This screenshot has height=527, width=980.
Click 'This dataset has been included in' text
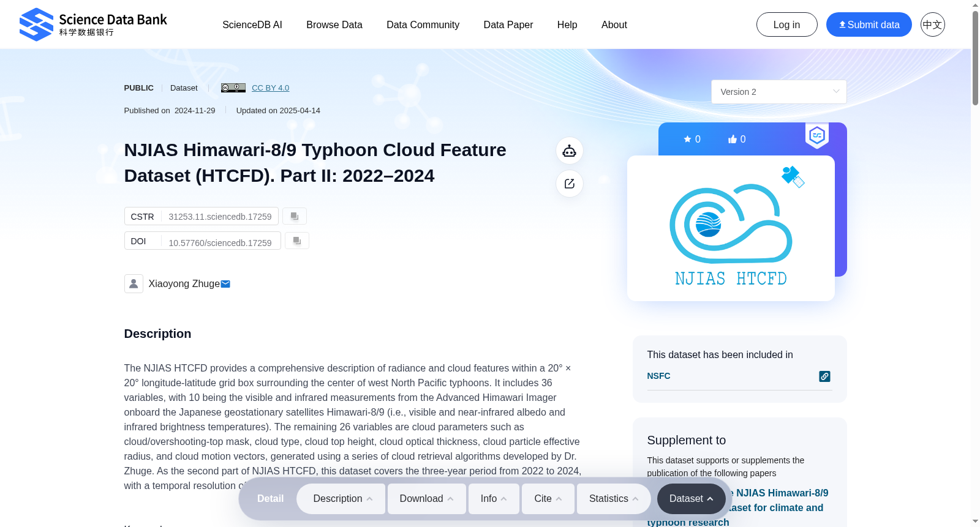720,354
